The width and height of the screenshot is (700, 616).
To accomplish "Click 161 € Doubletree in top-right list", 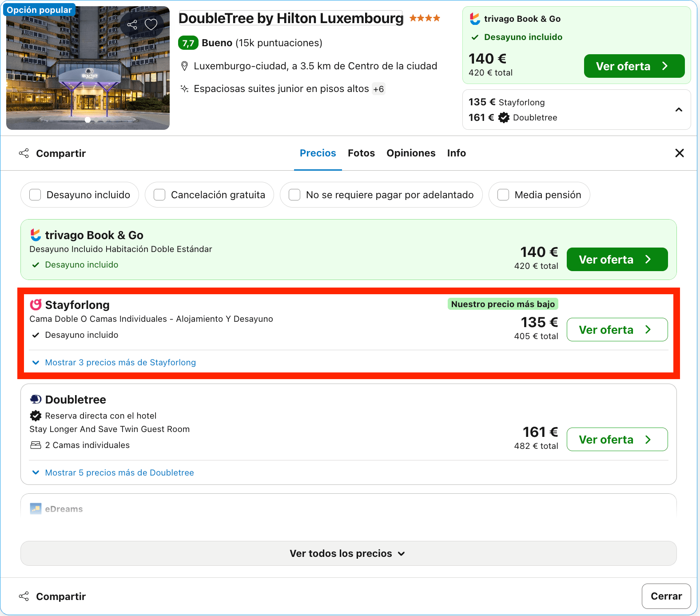I will click(513, 118).
